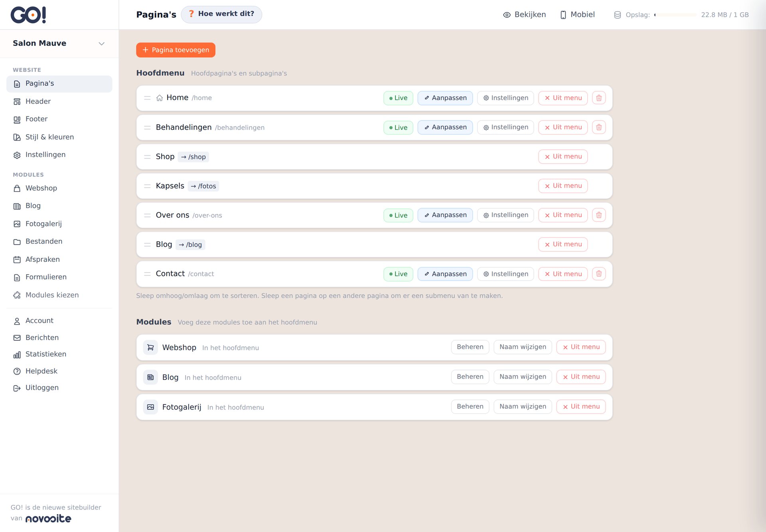Open the Hoe werkt dit? help
Viewport: 766px width, 532px height.
[x=221, y=14]
